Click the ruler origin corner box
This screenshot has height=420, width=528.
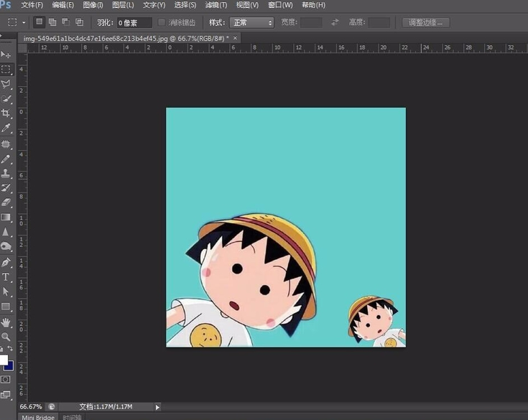point(22,48)
